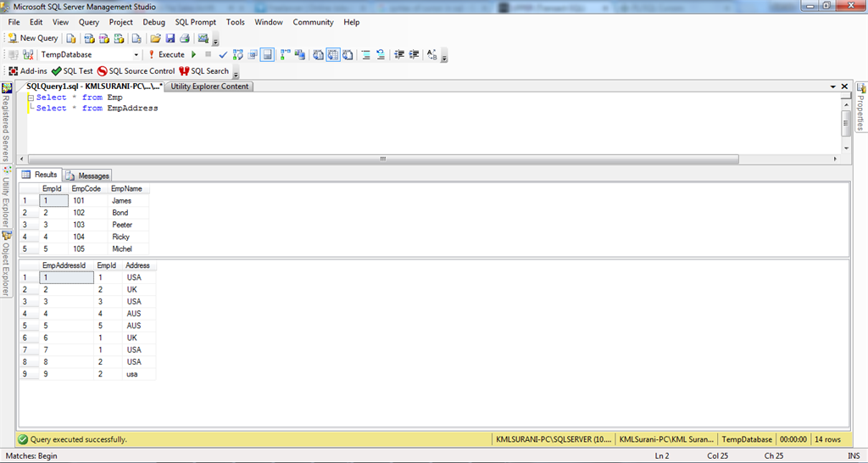Image resolution: width=868 pixels, height=463 pixels.
Task: Uncomment selected lines icon
Action: [381, 55]
